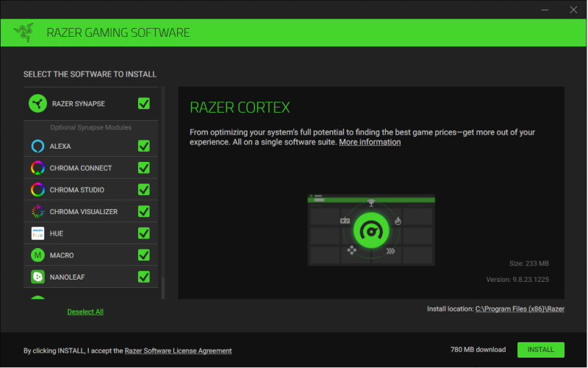Uncheck the Razer Synapse checkbox
The width and height of the screenshot is (588, 368).
143,103
